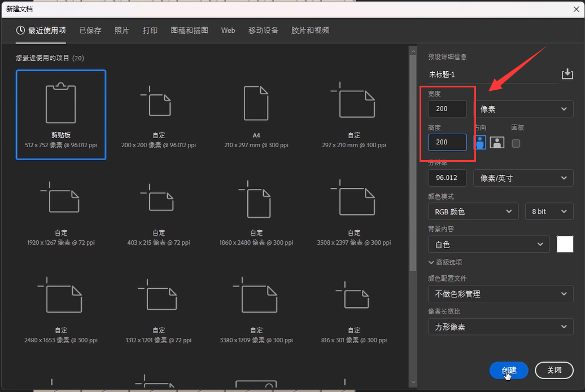585x392 pixels.
Task: Click the clock icon of 最近使用项
Action: pyautogui.click(x=20, y=30)
